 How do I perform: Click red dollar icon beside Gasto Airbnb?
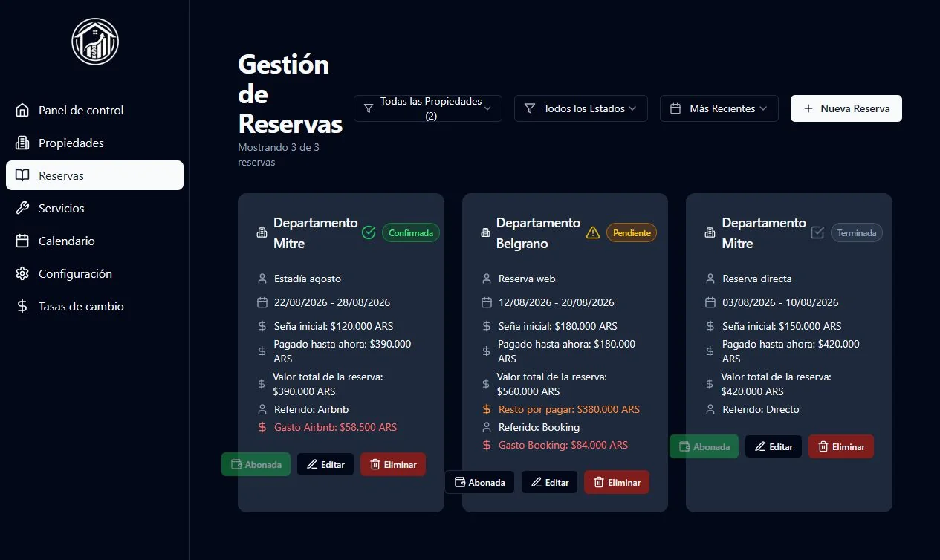pyautogui.click(x=262, y=427)
